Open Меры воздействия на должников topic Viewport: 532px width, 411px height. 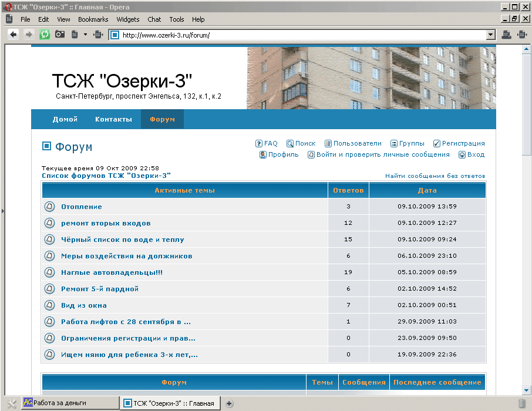pyautogui.click(x=127, y=256)
